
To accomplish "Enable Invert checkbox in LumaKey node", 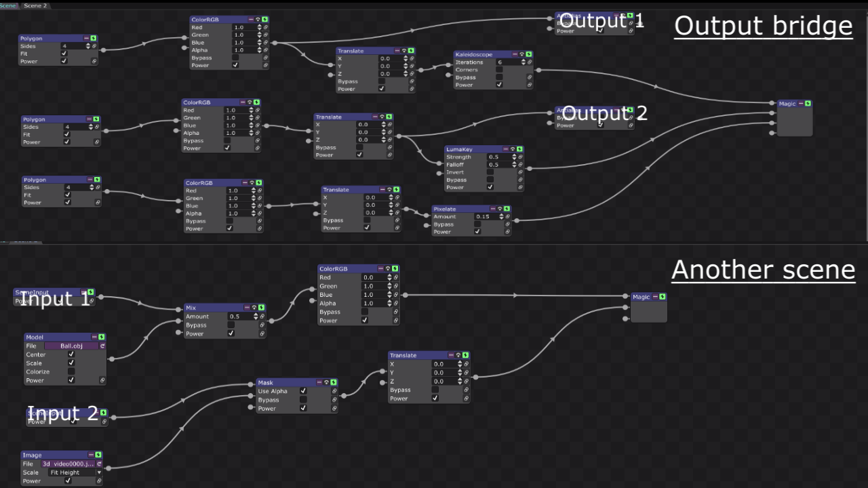I will [x=490, y=172].
